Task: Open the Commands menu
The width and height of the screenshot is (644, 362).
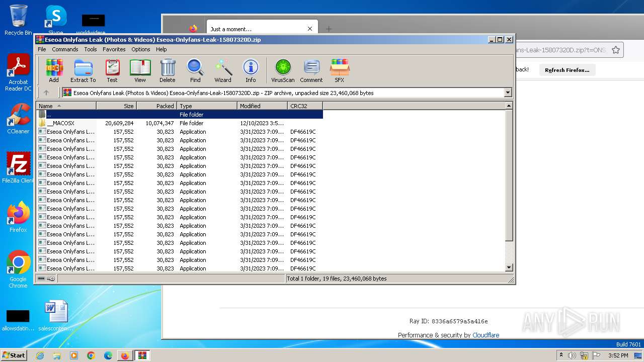Action: [x=65, y=49]
